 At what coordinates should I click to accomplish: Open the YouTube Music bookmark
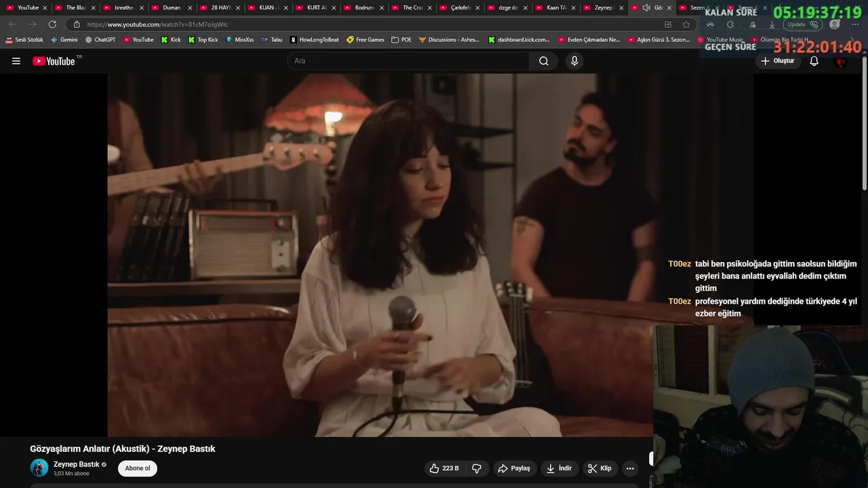(x=720, y=40)
